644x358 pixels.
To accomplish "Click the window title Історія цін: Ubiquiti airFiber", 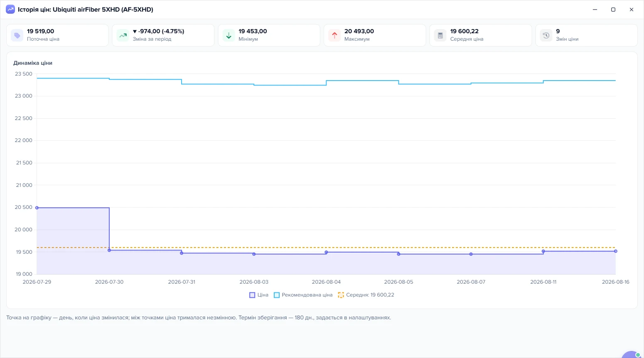I will (x=86, y=10).
